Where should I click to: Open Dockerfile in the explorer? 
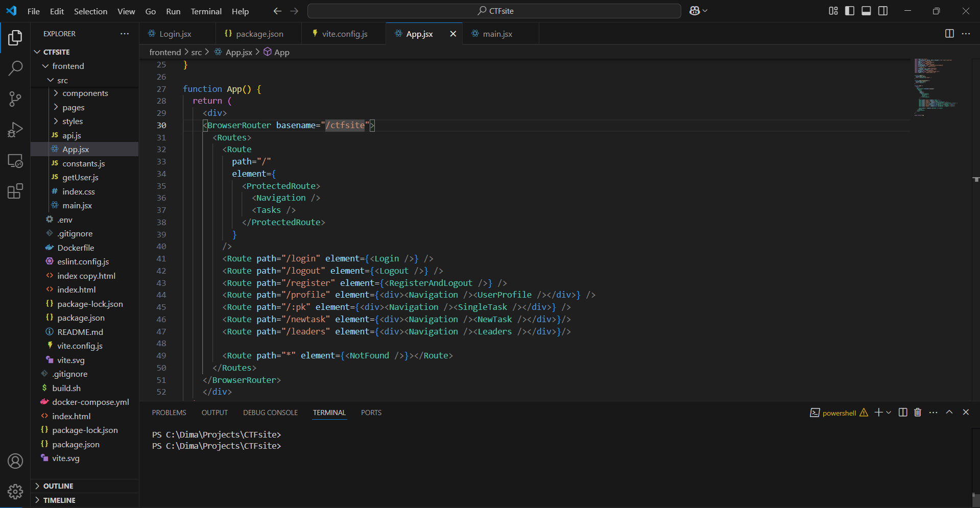[76, 248]
